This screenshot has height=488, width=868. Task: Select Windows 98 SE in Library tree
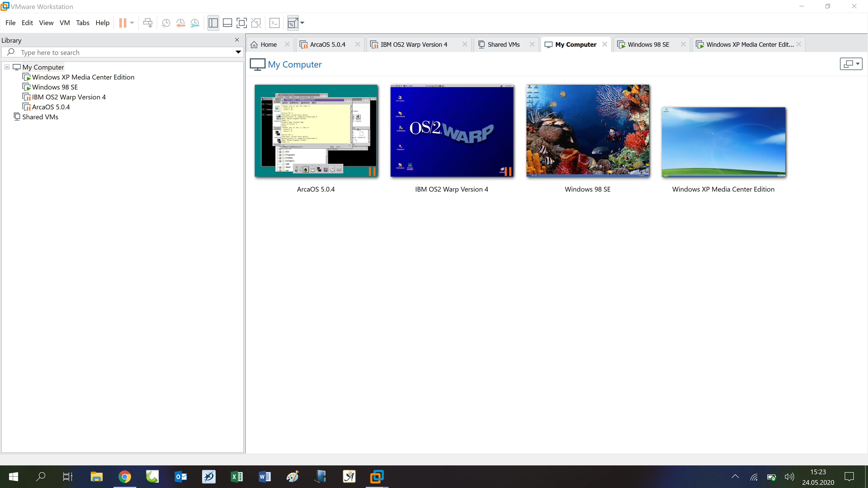[55, 87]
